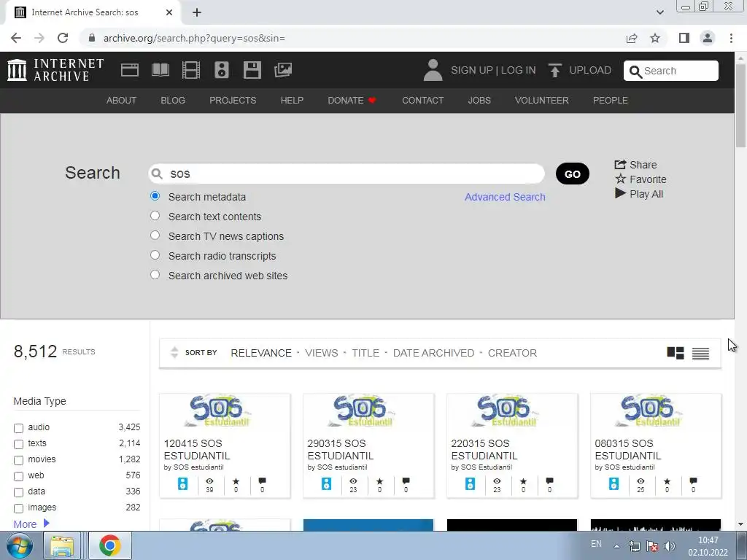Select Search metadata radio option

coord(155,196)
